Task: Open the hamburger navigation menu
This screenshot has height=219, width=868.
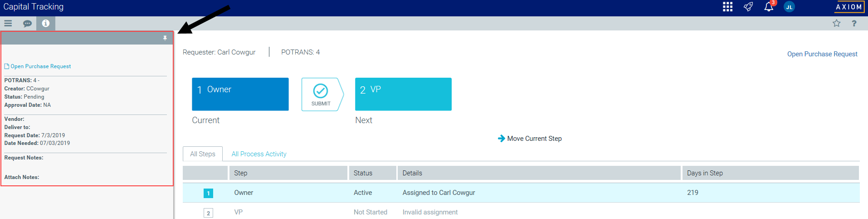Action: [x=8, y=23]
